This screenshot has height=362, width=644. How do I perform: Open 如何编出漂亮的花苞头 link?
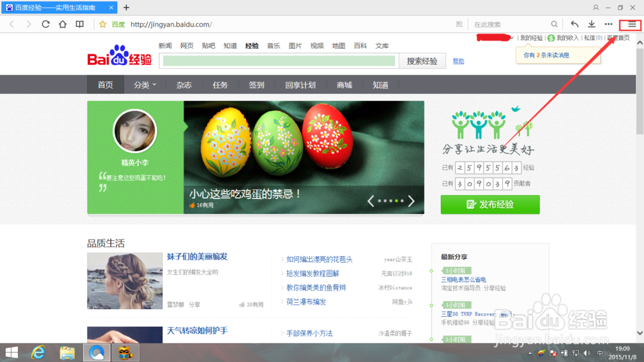319,260
